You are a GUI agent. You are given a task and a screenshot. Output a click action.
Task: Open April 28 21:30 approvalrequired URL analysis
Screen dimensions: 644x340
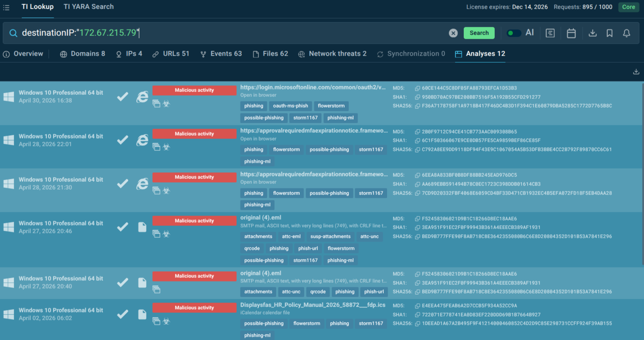point(314,174)
